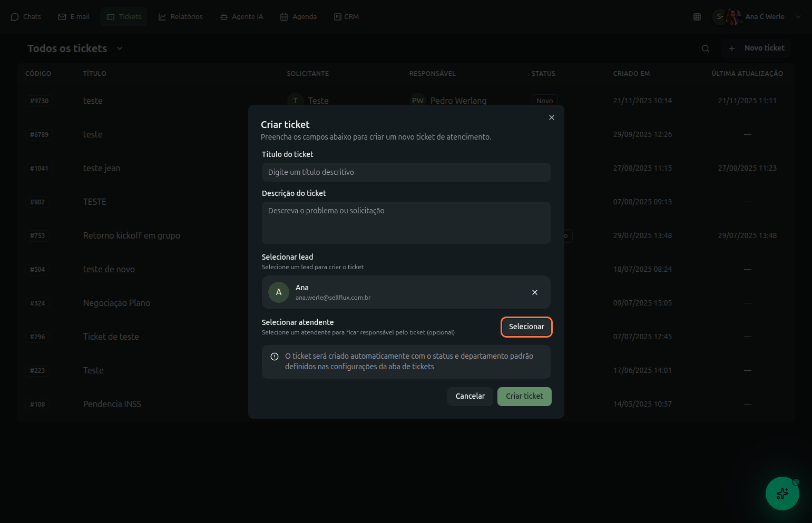Focus the Título do ticket field

click(406, 172)
